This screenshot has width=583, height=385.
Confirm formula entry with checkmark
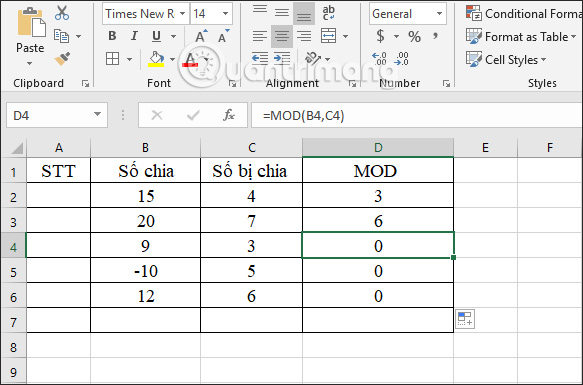pos(193,115)
